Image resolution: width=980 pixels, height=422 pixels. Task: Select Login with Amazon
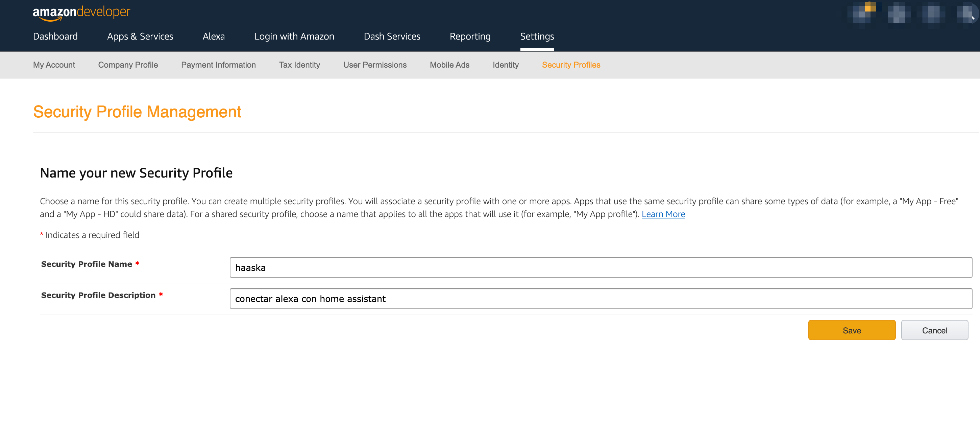pyautogui.click(x=294, y=36)
